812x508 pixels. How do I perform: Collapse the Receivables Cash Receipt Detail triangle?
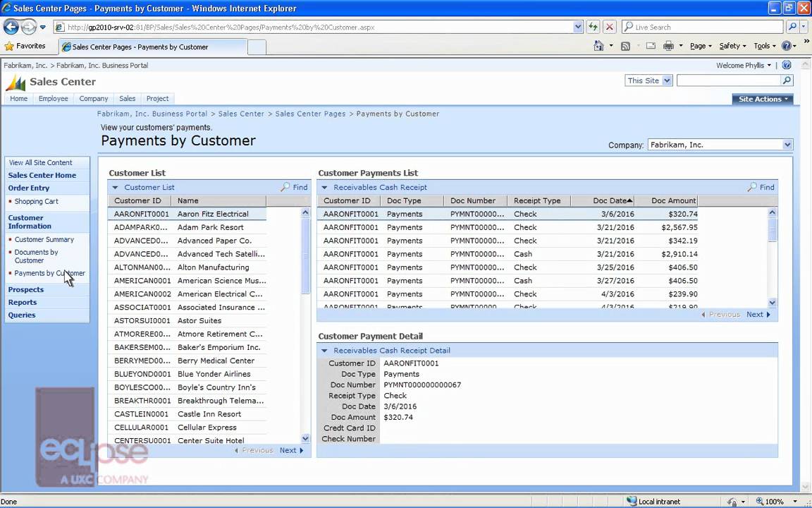(x=325, y=351)
